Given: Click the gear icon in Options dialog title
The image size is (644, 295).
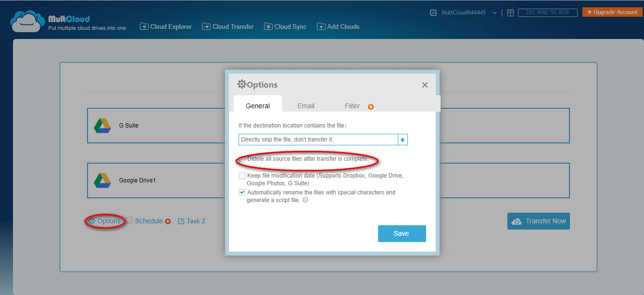Looking at the screenshot, I should pyautogui.click(x=242, y=84).
